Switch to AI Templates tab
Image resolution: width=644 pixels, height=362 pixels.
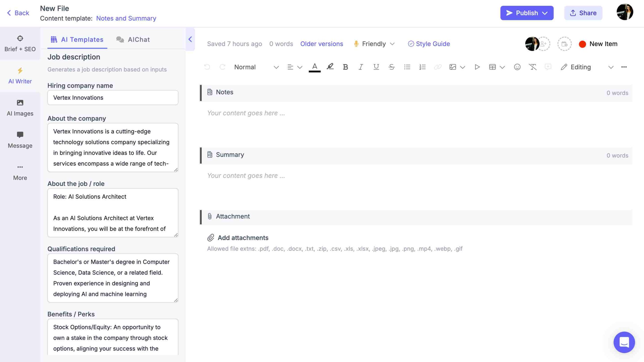tap(77, 40)
